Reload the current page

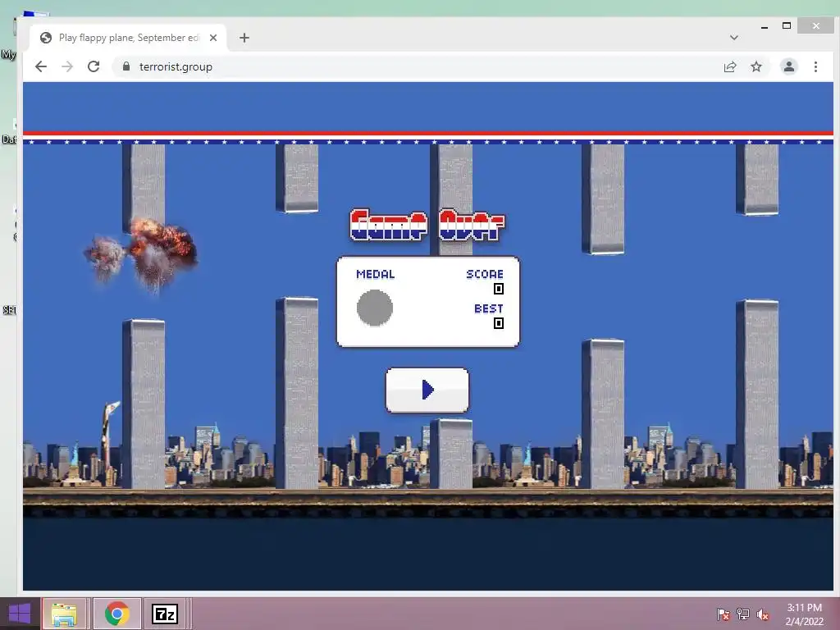point(94,66)
